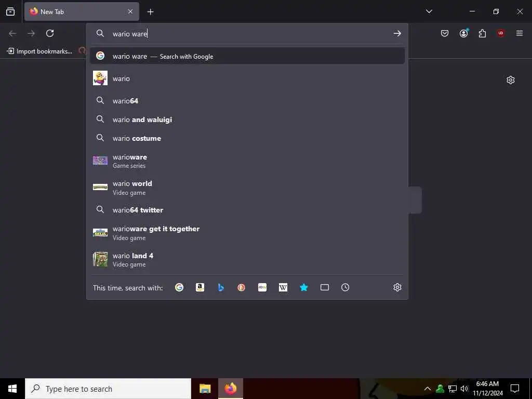Image resolution: width=532 pixels, height=399 pixels.
Task: Open new tab page personalize gear
Action: (x=510, y=80)
